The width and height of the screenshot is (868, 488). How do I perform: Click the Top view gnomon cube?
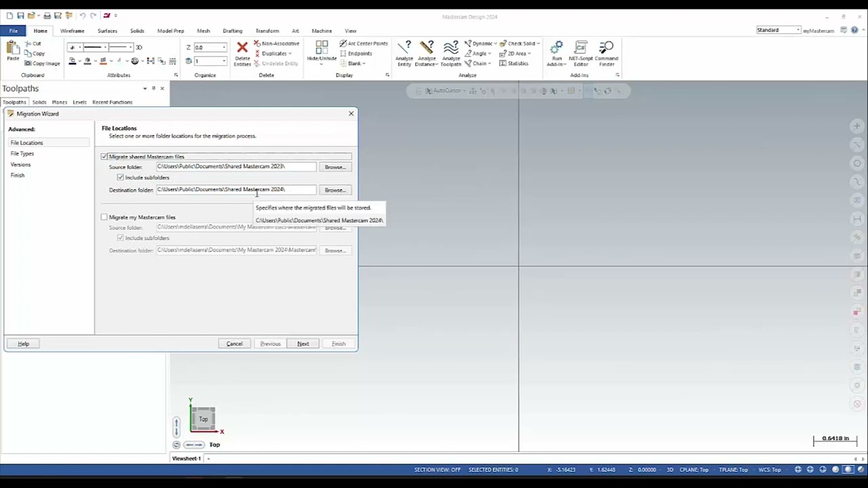coord(203,419)
